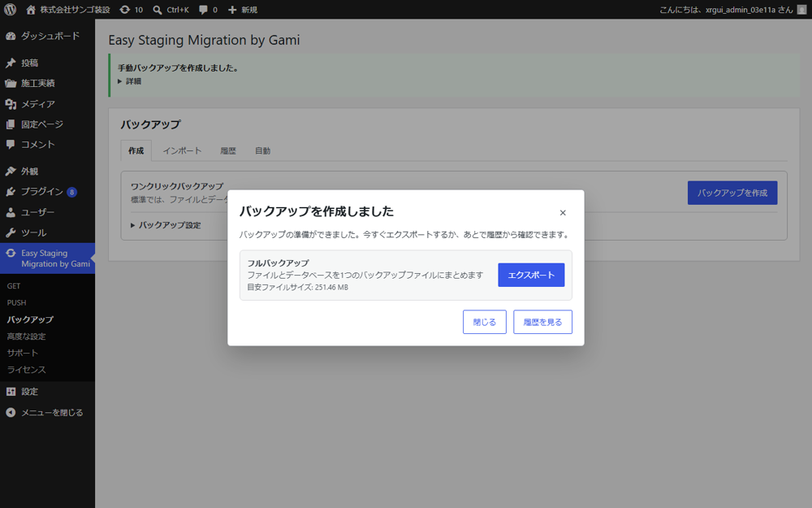Close the dialog with the × icon
812x508 pixels.
[563, 212]
